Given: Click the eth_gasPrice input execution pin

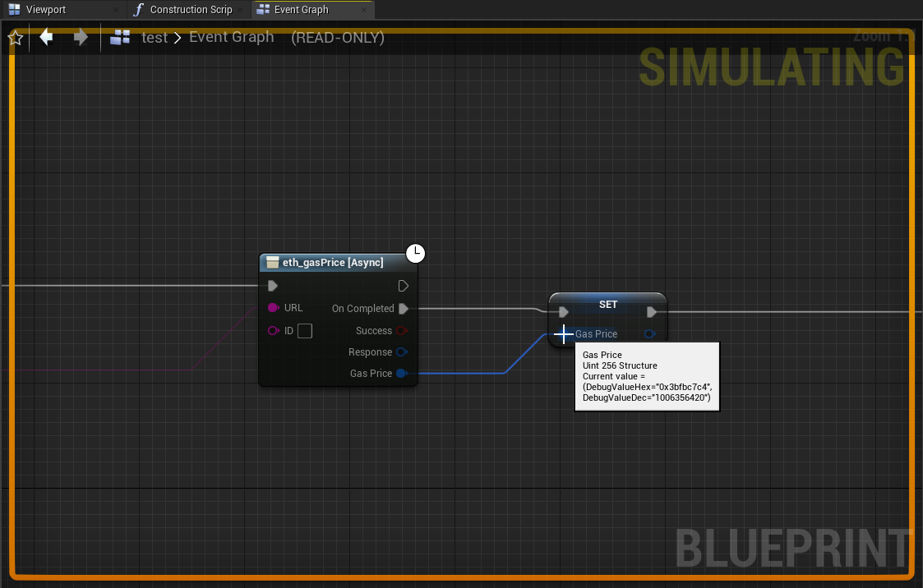Looking at the screenshot, I should (x=273, y=286).
